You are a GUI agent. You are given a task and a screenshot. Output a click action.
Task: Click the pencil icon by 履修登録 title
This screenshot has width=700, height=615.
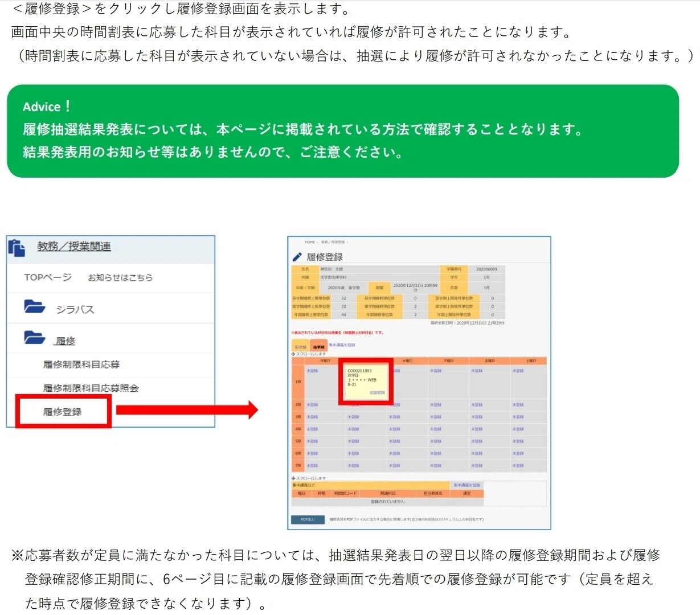coord(297,257)
